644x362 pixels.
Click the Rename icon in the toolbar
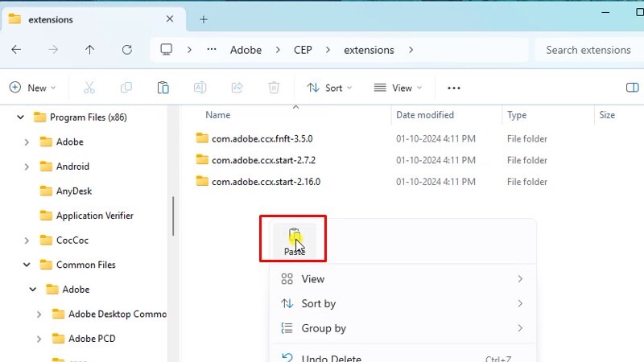pyautogui.click(x=200, y=88)
